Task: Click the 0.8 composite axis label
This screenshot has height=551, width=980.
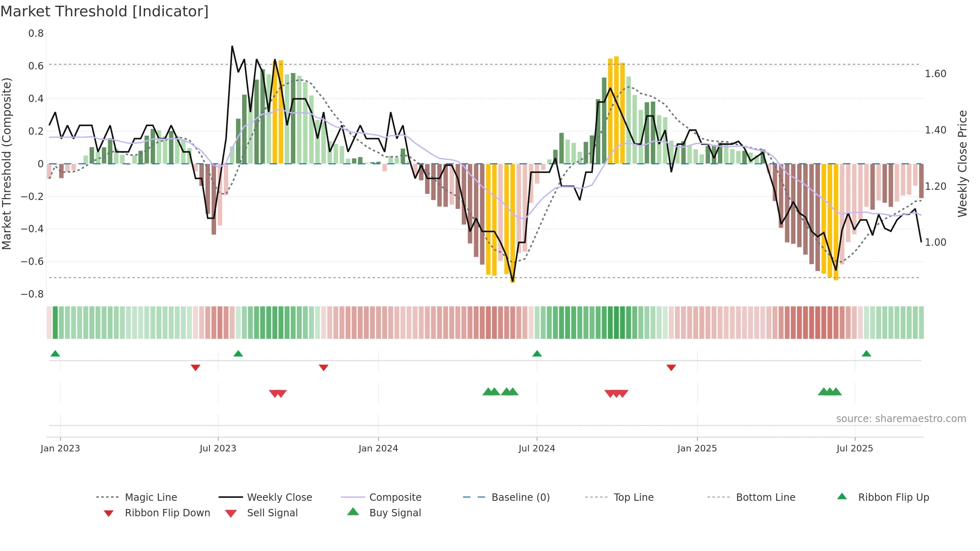Action: point(36,33)
